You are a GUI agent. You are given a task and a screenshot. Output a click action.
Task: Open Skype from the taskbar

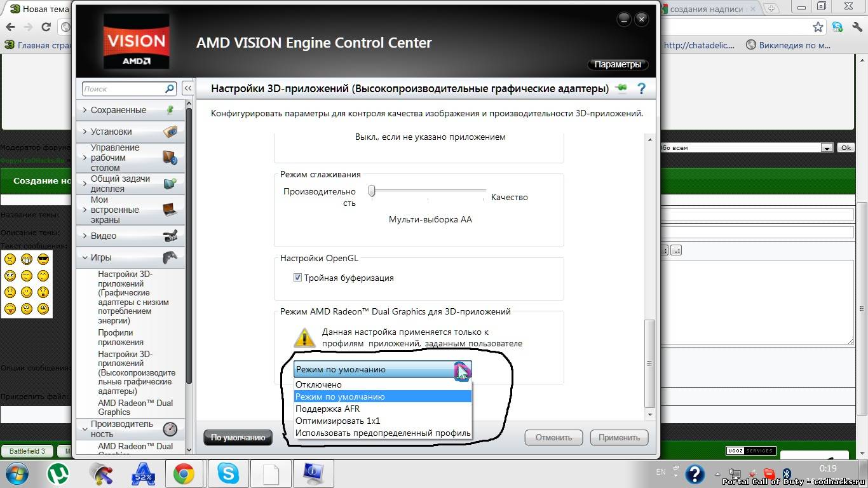227,474
